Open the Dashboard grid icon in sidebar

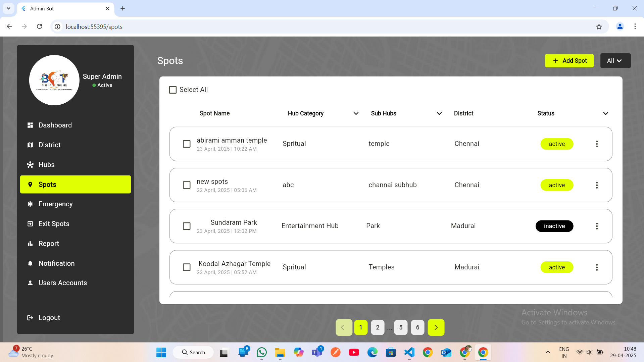click(x=30, y=125)
